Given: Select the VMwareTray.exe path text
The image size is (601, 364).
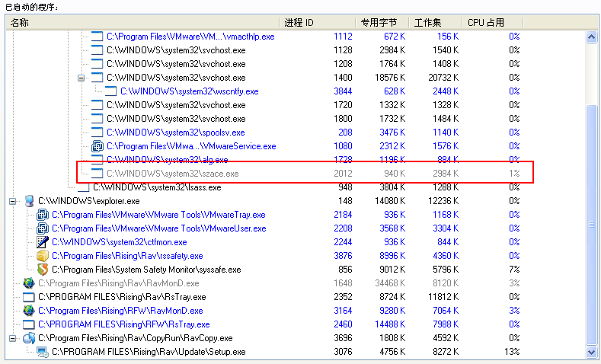Looking at the screenshot, I should [158, 215].
